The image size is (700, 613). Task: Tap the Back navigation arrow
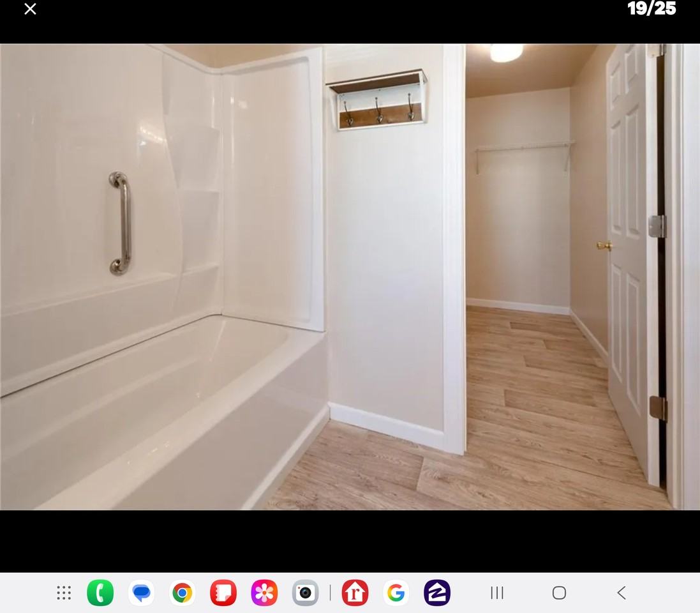coord(621,593)
